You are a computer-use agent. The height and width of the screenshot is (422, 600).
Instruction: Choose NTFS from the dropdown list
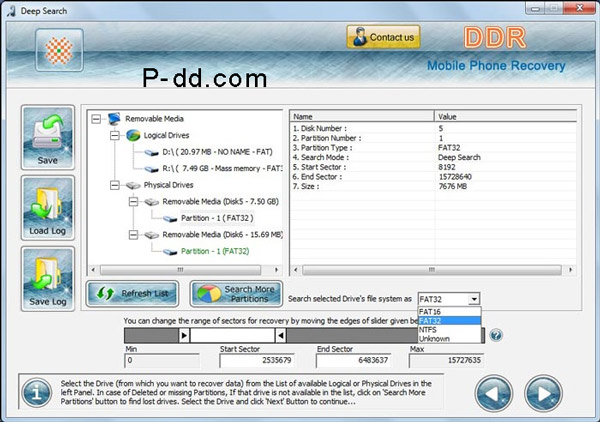coord(449,330)
